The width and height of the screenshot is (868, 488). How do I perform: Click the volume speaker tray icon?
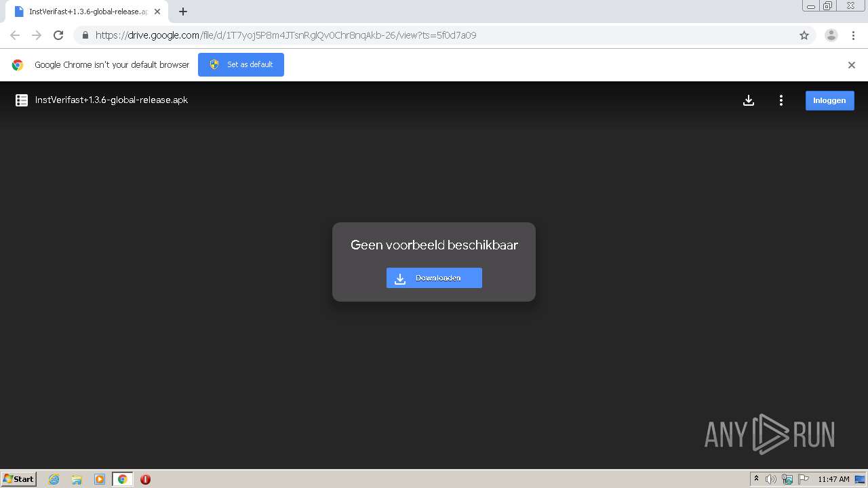[x=770, y=479]
